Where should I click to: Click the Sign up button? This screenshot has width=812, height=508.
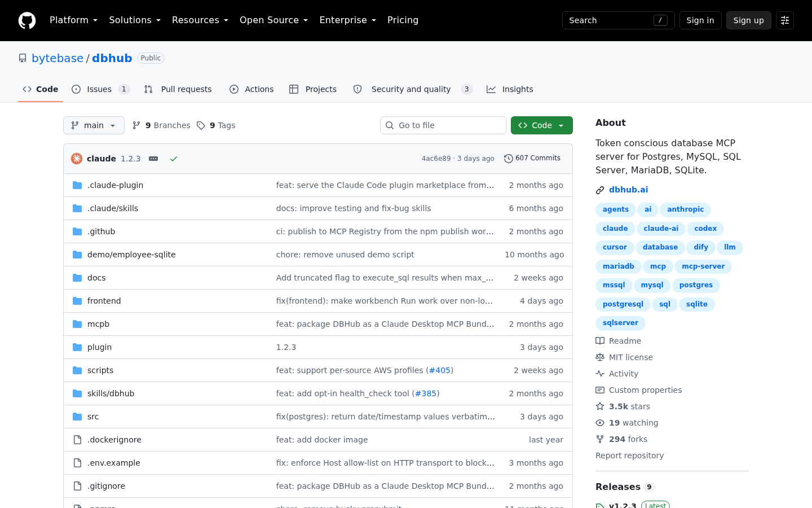point(749,20)
